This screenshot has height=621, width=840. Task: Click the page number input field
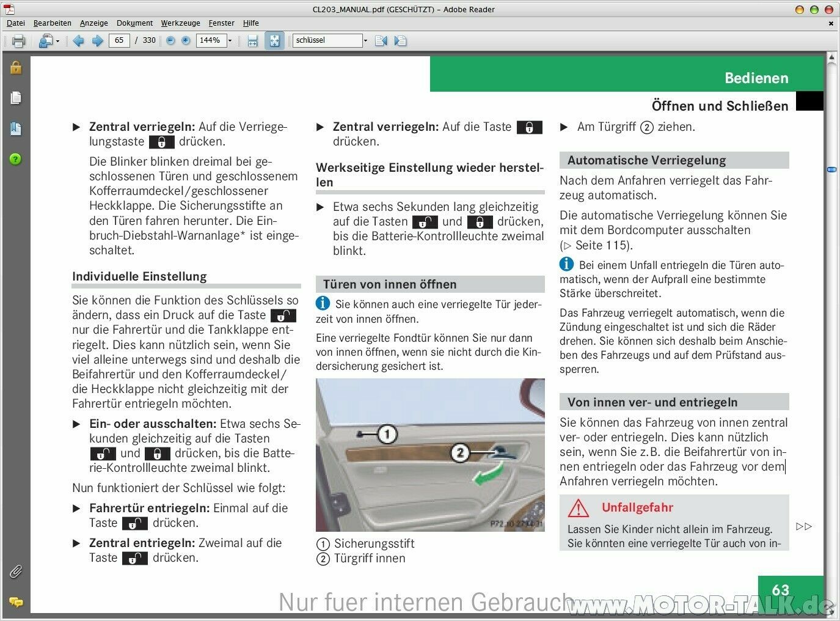point(119,40)
